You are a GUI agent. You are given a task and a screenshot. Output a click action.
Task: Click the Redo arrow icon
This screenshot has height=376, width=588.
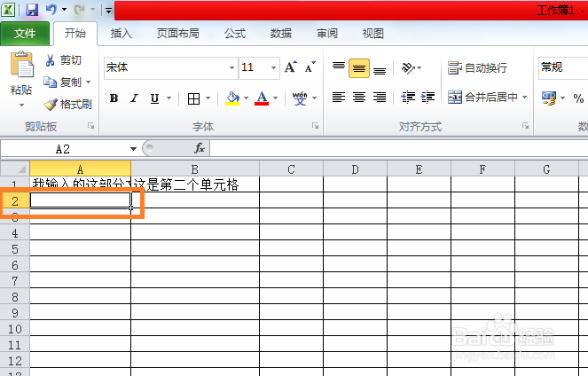(79, 10)
